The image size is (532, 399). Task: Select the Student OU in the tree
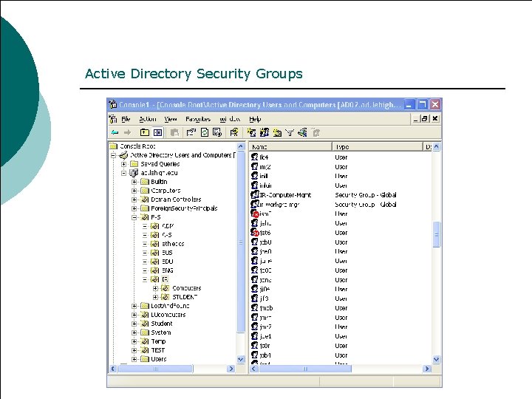[162, 324]
